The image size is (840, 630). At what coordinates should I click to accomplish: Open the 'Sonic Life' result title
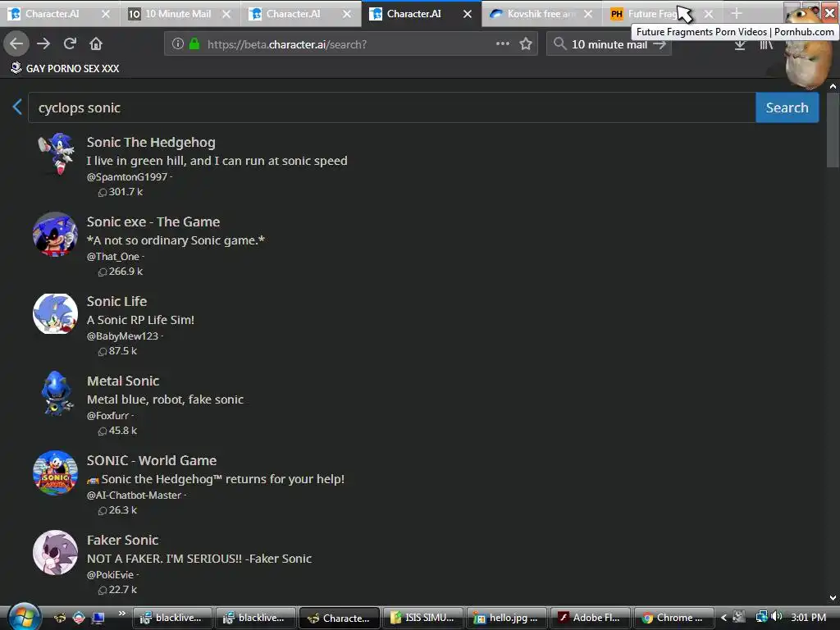(x=116, y=302)
